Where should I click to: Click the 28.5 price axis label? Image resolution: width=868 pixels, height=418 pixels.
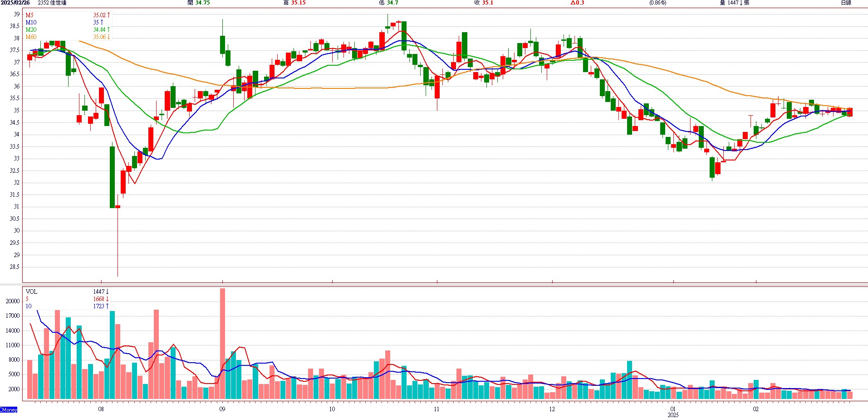pos(15,267)
